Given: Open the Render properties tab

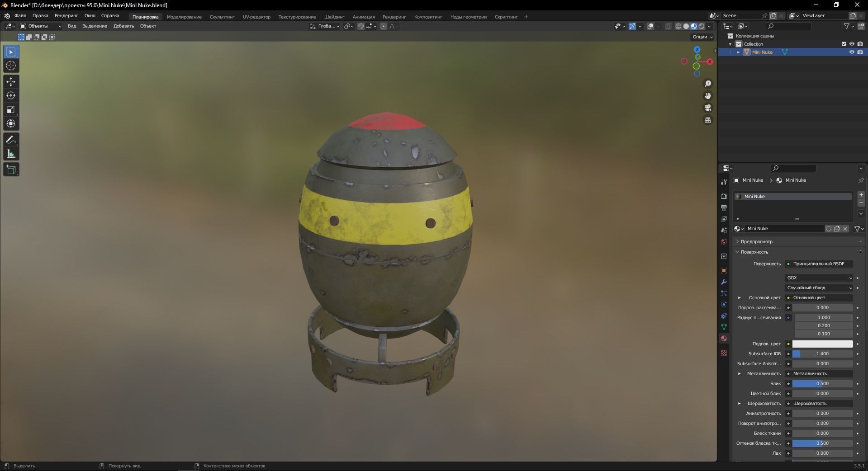Looking at the screenshot, I should pyautogui.click(x=724, y=196).
